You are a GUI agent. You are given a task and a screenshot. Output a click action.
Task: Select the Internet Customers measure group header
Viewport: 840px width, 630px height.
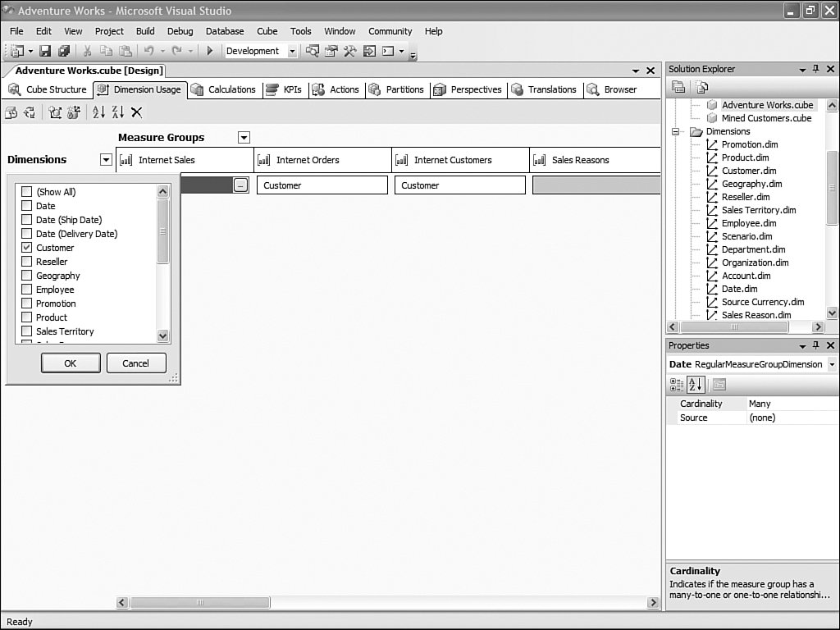tap(461, 160)
